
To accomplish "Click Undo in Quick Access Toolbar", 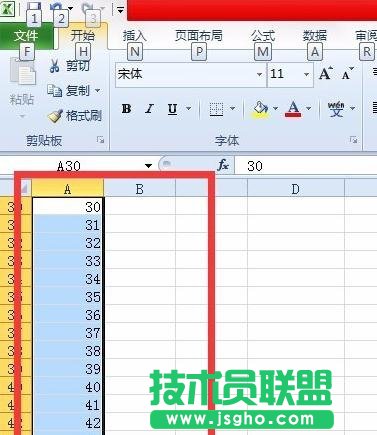I will tap(55, 7).
